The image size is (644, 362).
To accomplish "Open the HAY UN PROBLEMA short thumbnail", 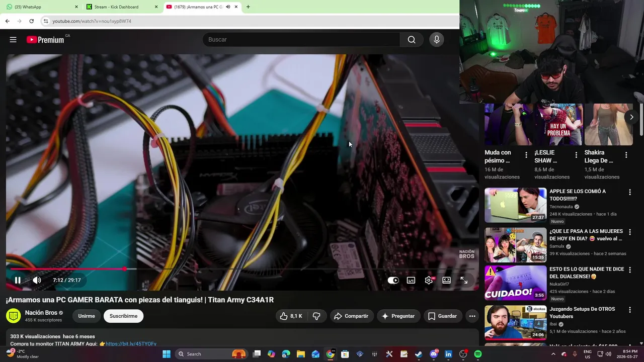I will click(558, 125).
